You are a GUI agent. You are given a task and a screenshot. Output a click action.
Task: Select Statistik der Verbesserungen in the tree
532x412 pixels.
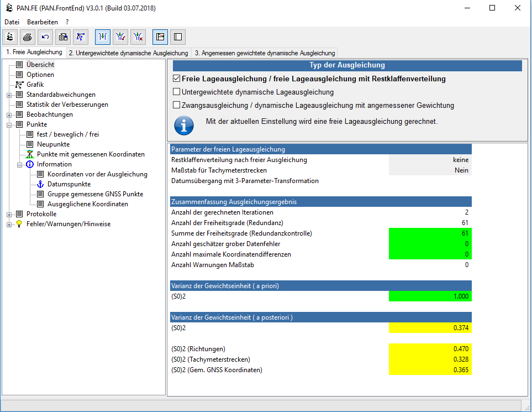[67, 105]
